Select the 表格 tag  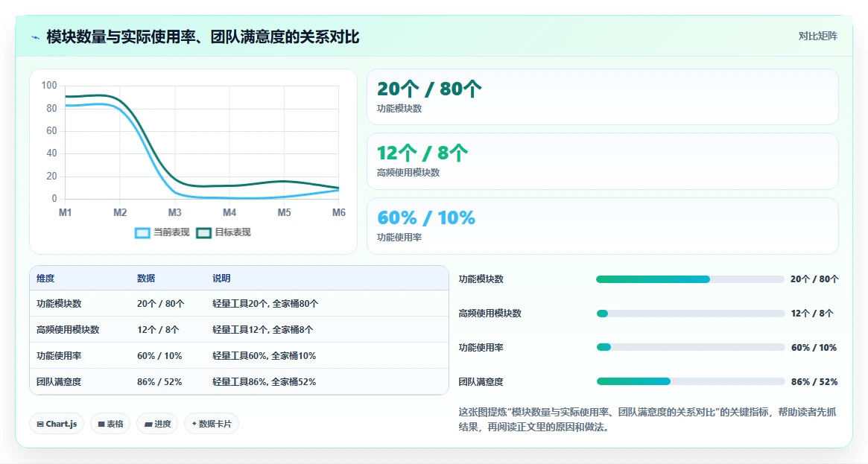[x=110, y=424]
